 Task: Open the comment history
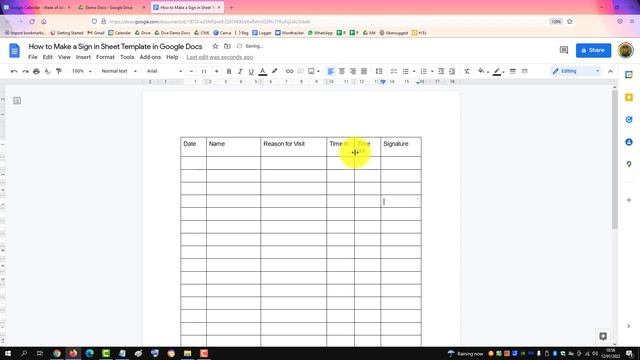tap(564, 50)
